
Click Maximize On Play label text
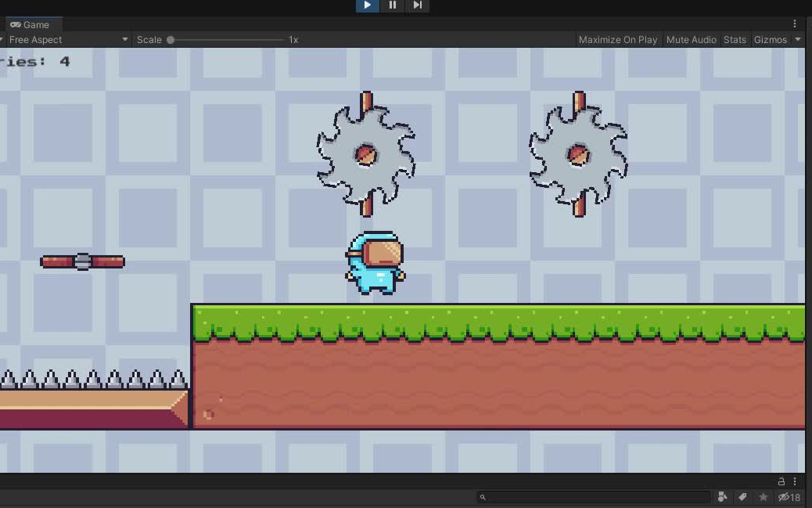click(x=618, y=39)
